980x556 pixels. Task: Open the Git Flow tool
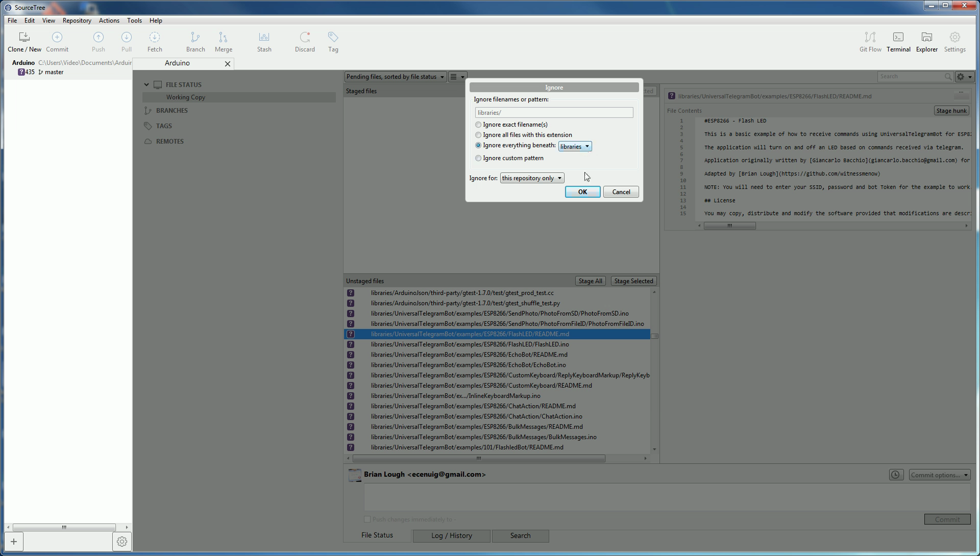tap(870, 42)
